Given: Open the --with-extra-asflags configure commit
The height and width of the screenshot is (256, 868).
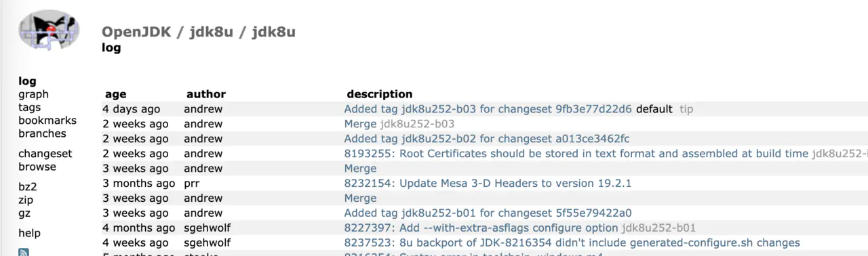Looking at the screenshot, I should pyautogui.click(x=481, y=228).
